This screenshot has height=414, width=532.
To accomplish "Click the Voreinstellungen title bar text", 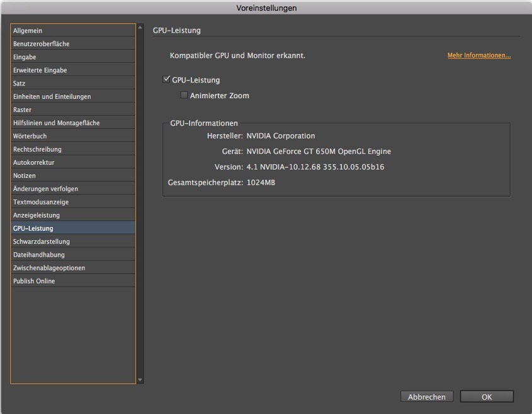I will pyautogui.click(x=266, y=8).
